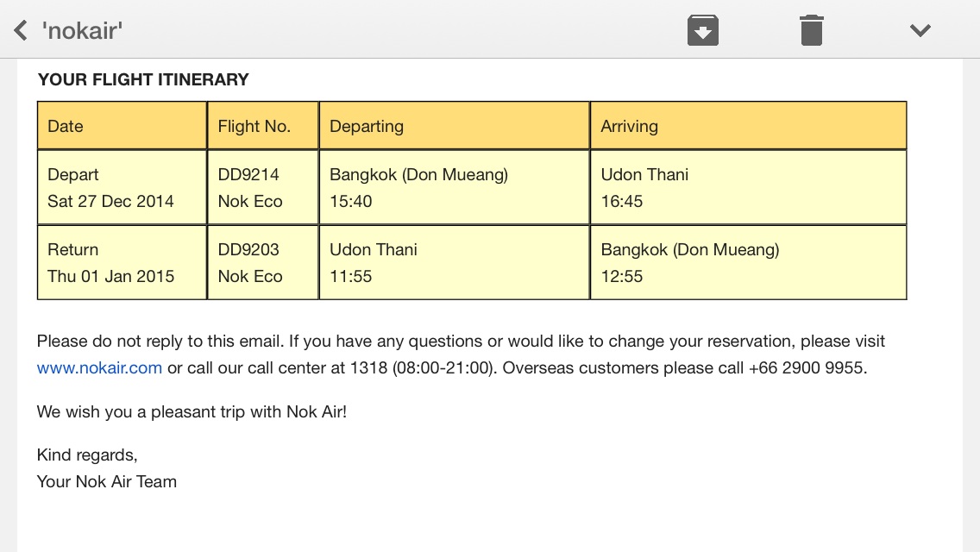
Task: Tap overseas phone number +66 2900 9955
Action: pyautogui.click(x=806, y=368)
